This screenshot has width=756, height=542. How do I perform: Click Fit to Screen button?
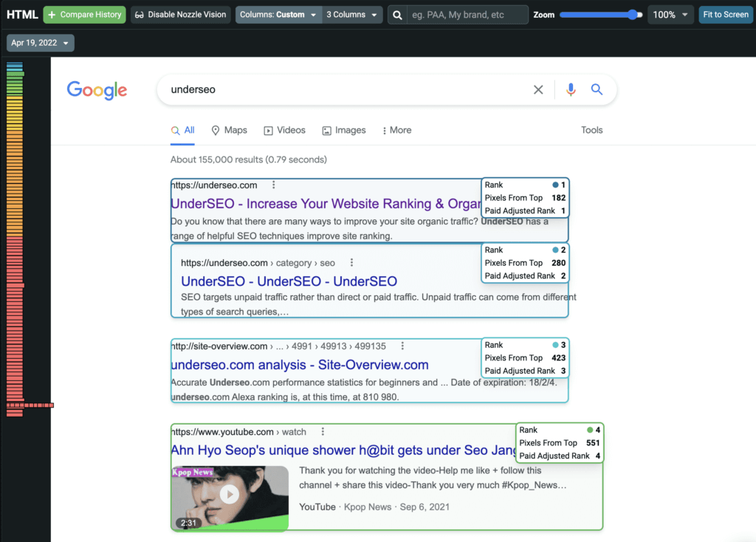[x=725, y=15]
